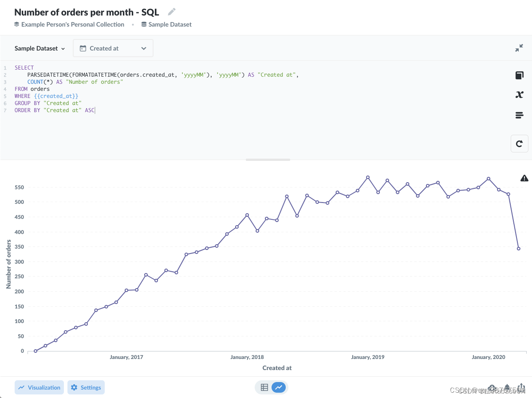Switch to table view toggle
532x398 pixels.
click(x=264, y=387)
